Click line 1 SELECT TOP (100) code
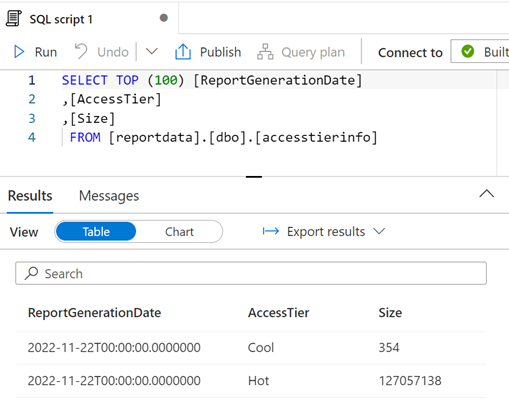 point(212,80)
